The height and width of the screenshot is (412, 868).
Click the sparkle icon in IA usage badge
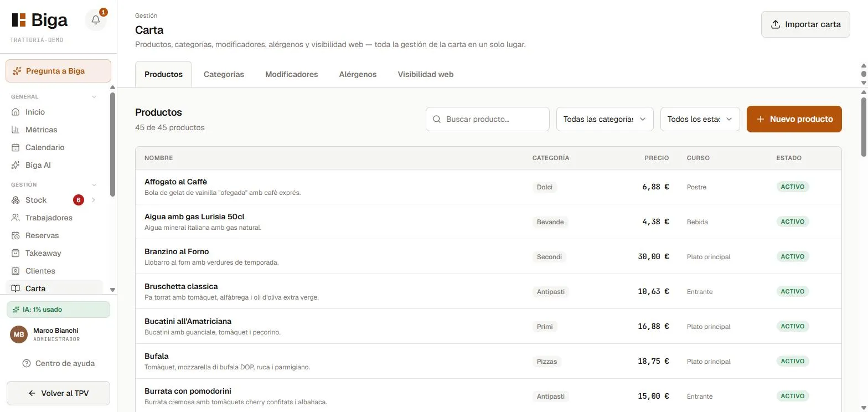pyautogui.click(x=16, y=310)
